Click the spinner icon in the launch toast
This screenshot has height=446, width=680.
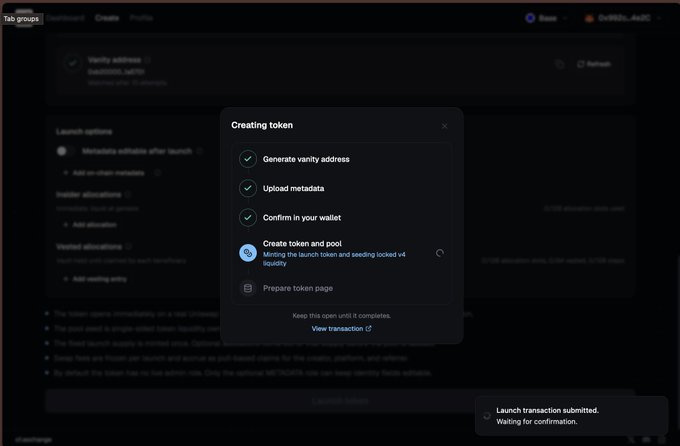pos(487,416)
